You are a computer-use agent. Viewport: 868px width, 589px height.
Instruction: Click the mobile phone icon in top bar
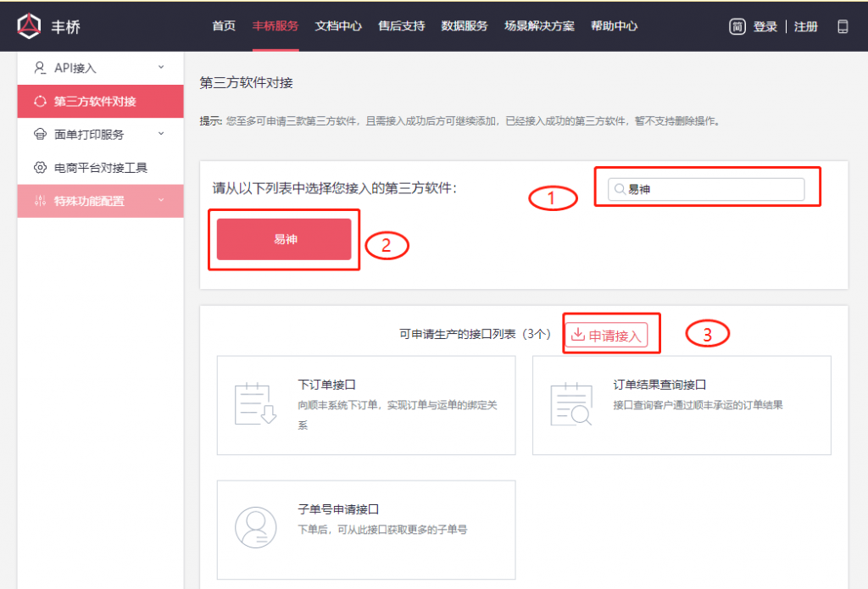(x=843, y=26)
